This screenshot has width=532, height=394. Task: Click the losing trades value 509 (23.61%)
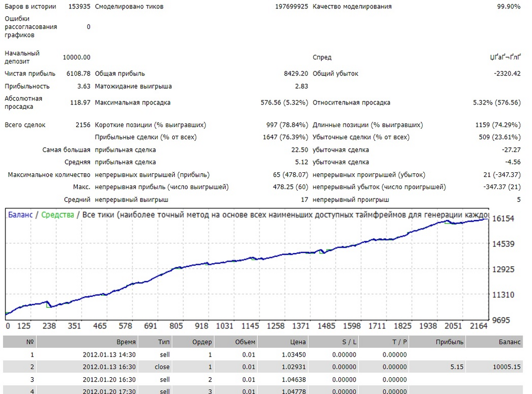(500, 138)
